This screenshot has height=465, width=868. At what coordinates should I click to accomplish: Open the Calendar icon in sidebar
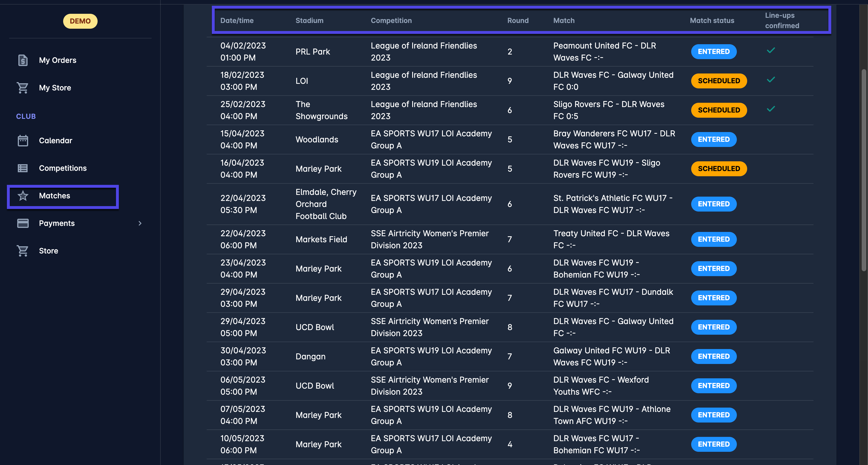pos(23,141)
